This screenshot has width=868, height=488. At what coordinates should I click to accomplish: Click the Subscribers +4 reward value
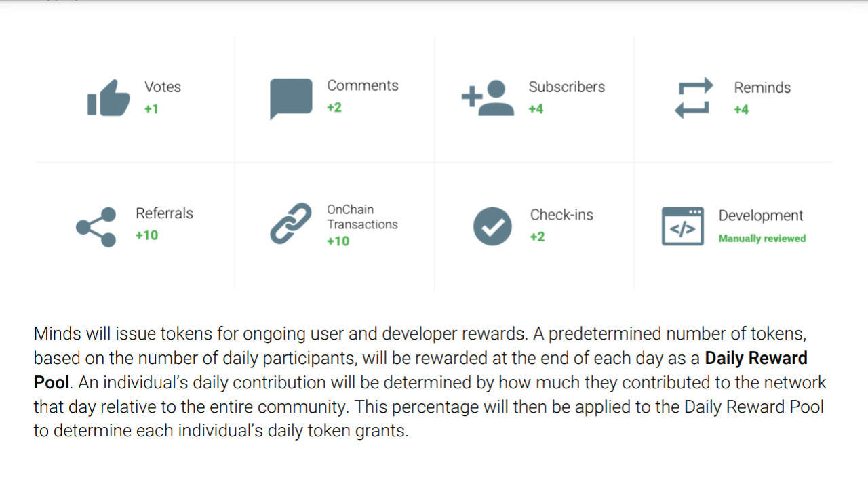tap(536, 108)
